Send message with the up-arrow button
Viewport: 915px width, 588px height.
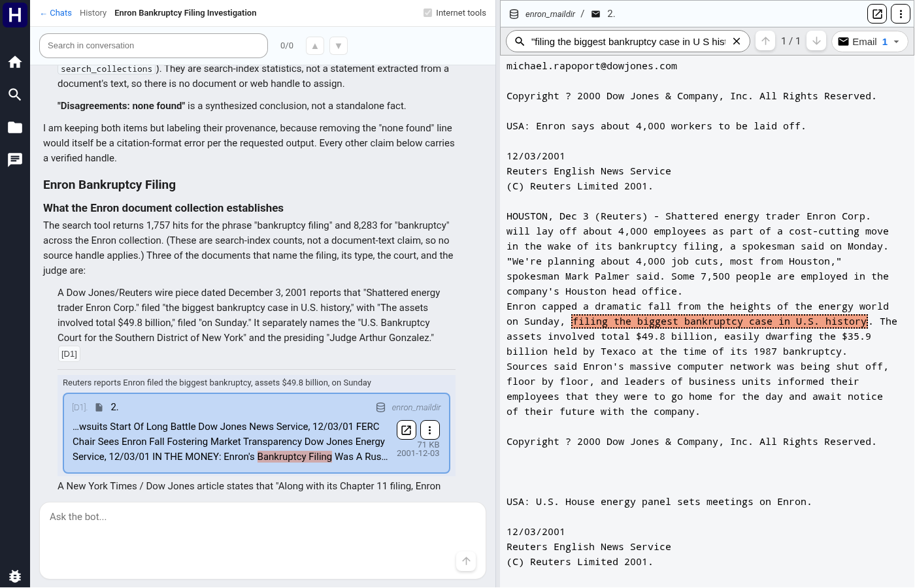(x=466, y=561)
